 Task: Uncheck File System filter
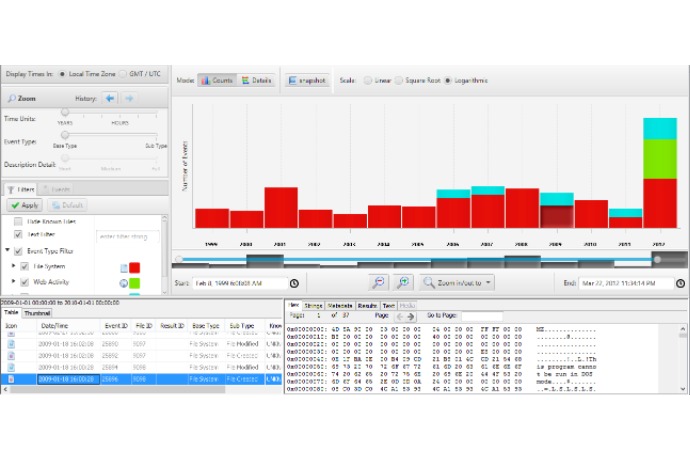tap(25, 266)
